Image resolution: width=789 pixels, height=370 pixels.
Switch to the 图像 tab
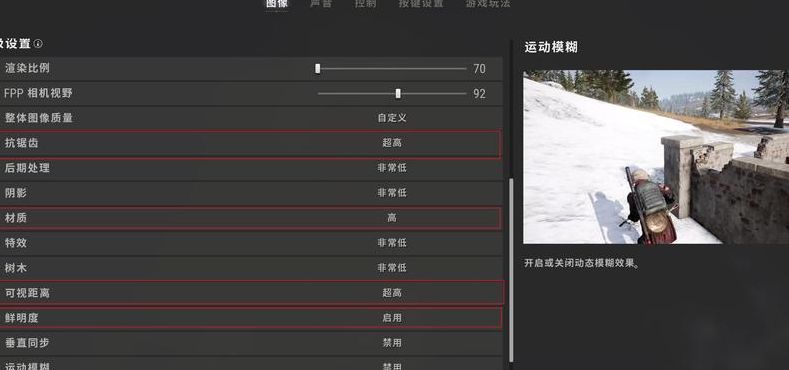pos(277,4)
